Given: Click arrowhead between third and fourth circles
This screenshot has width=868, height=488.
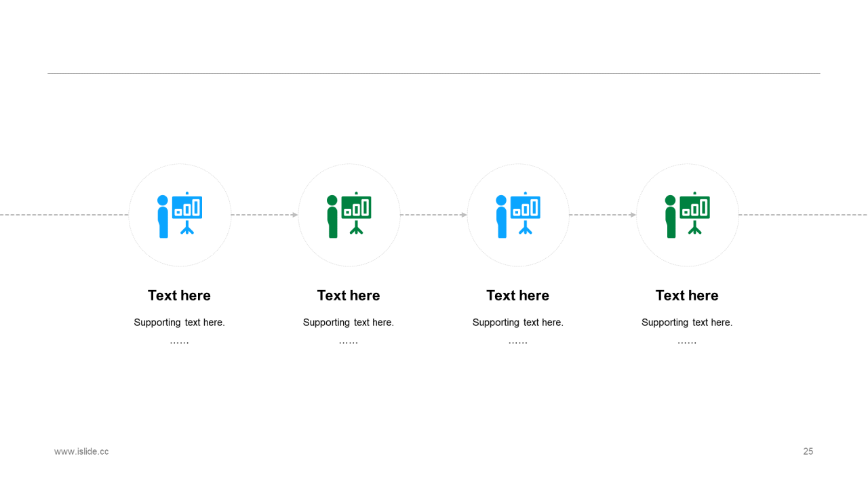Looking at the screenshot, I should (633, 215).
